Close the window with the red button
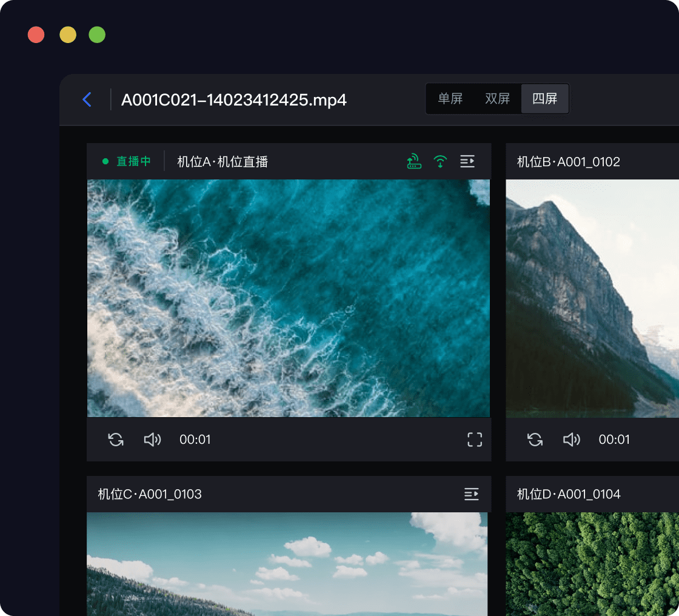Image resolution: width=679 pixels, height=616 pixels. (x=36, y=35)
